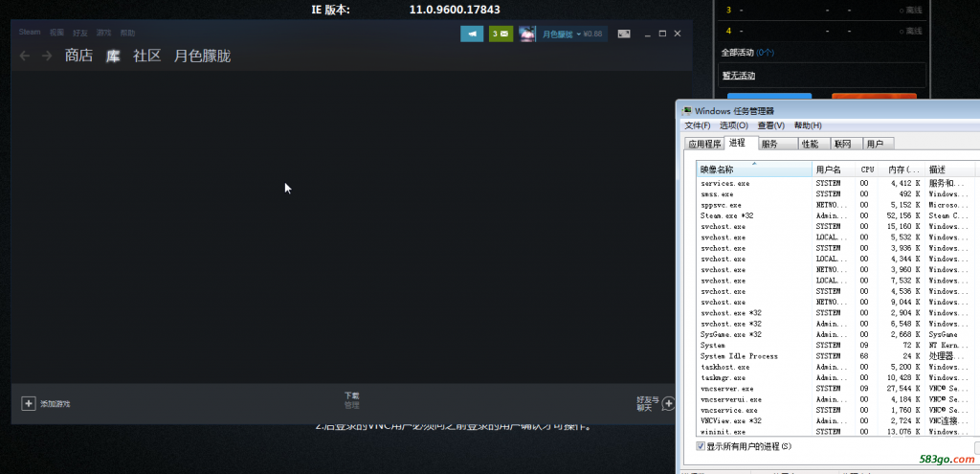Open the 月色朦胧 account dropdown
This screenshot has width=980, height=474.
tap(572, 34)
